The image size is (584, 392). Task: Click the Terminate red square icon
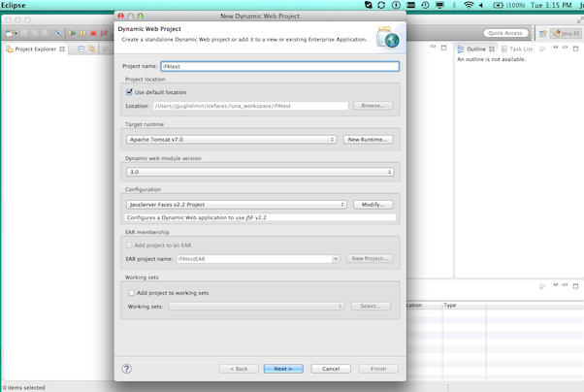[92, 33]
